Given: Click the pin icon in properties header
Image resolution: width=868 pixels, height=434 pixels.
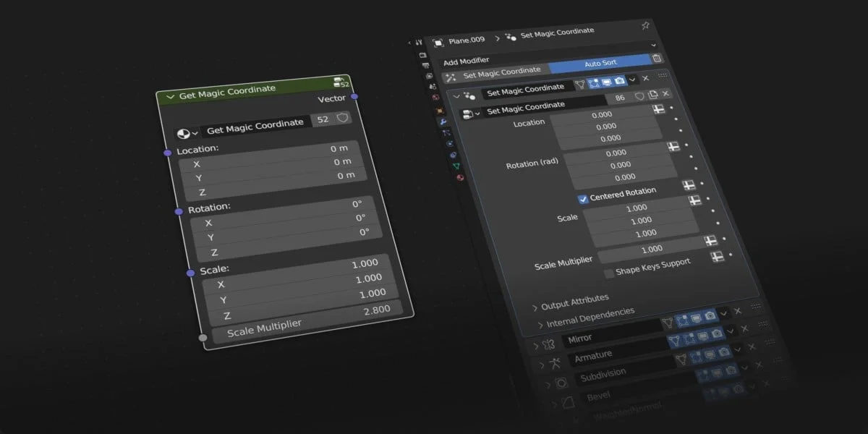Looking at the screenshot, I should pyautogui.click(x=645, y=25).
